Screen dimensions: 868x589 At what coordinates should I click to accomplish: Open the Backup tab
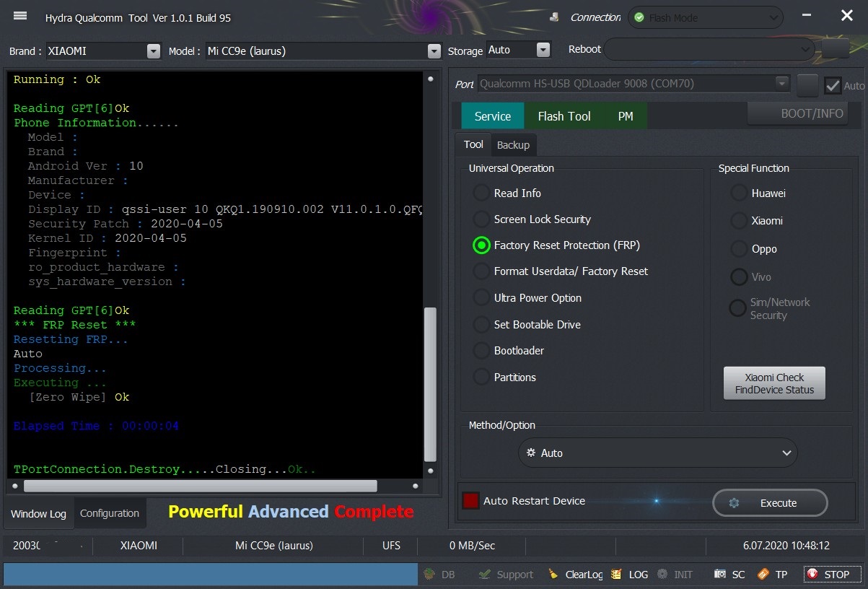click(513, 145)
